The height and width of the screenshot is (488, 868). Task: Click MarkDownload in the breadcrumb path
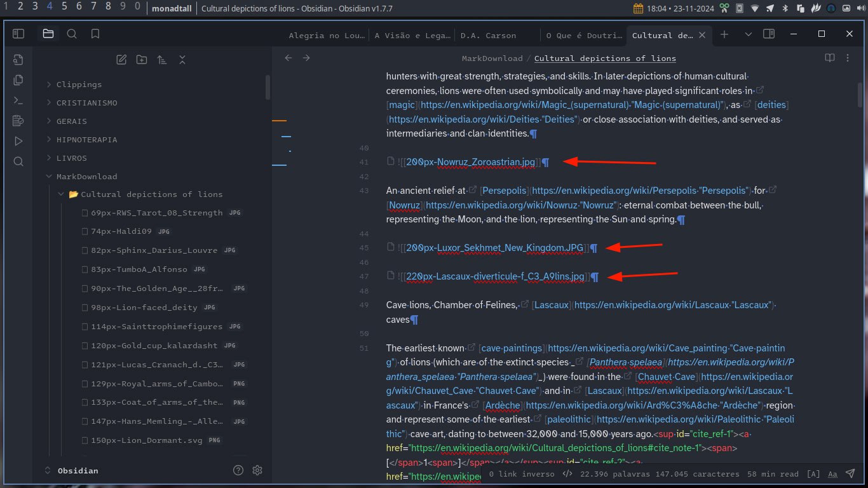point(492,58)
